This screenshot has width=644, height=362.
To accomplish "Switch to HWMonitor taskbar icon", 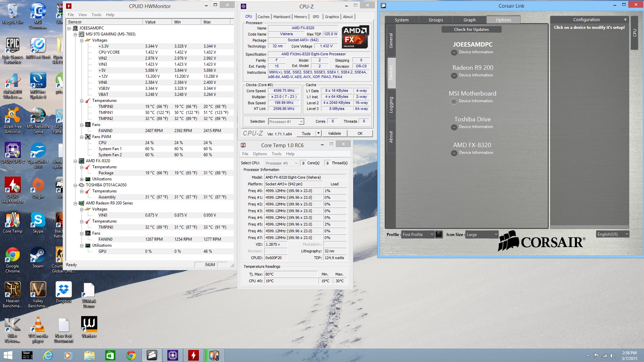I will pos(194,355).
